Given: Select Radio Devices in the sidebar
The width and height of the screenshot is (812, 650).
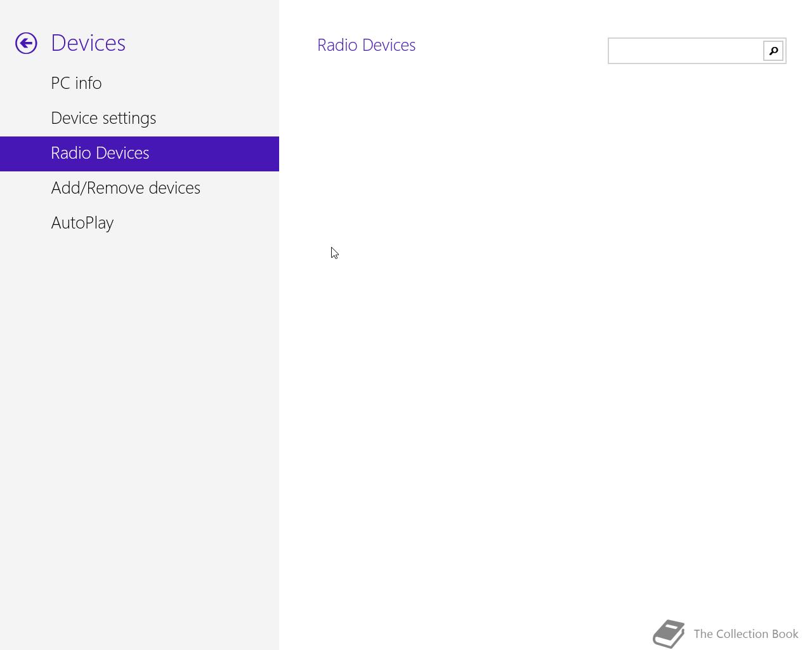Looking at the screenshot, I should pos(140,154).
